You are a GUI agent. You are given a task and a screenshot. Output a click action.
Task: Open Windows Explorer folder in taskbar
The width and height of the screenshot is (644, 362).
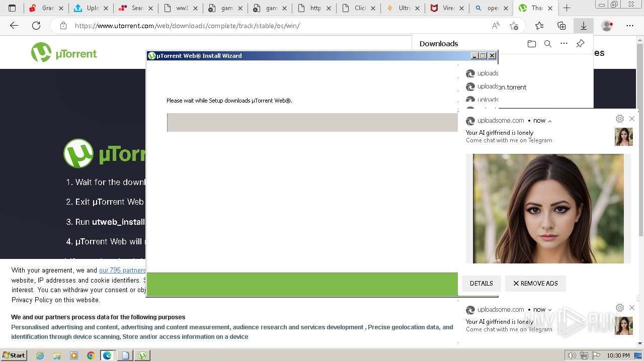click(57, 355)
